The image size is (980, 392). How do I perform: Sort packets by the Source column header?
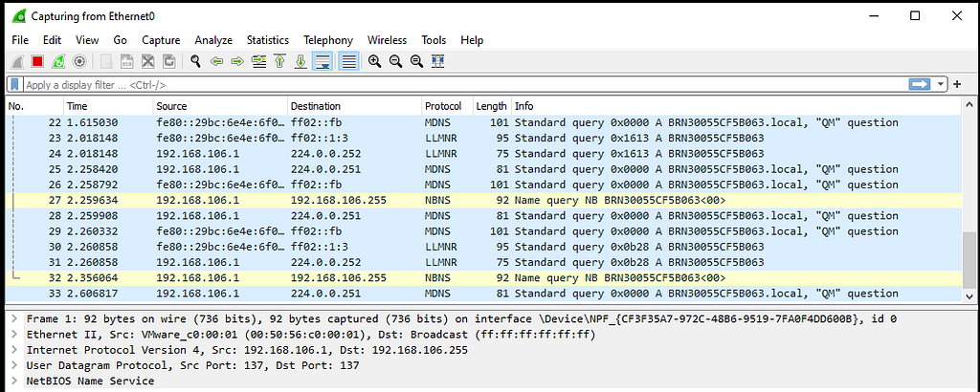coord(220,106)
